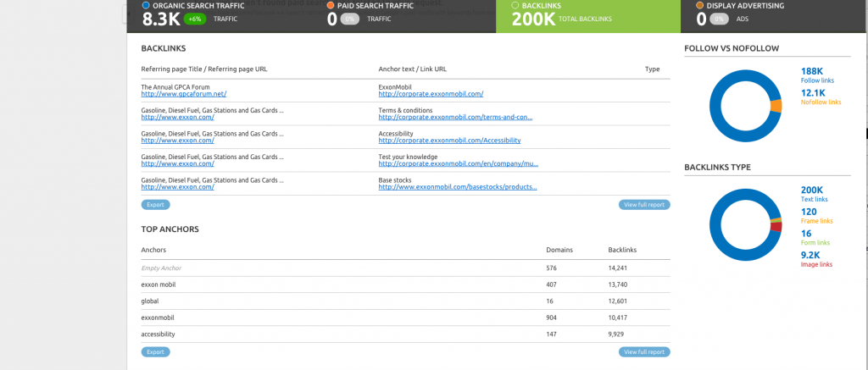Click the 188K Follow links figure
Image resolution: width=868 pixels, height=370 pixels.
coord(812,71)
